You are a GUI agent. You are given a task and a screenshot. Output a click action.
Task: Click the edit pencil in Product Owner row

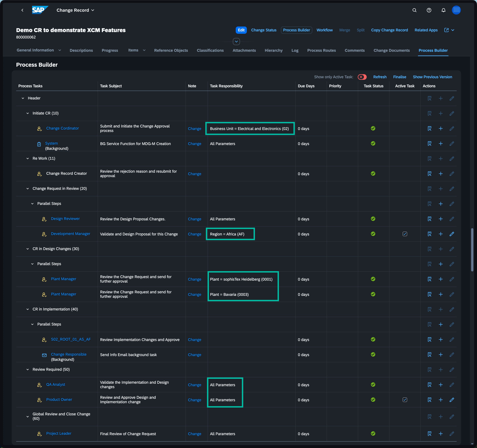point(452,400)
